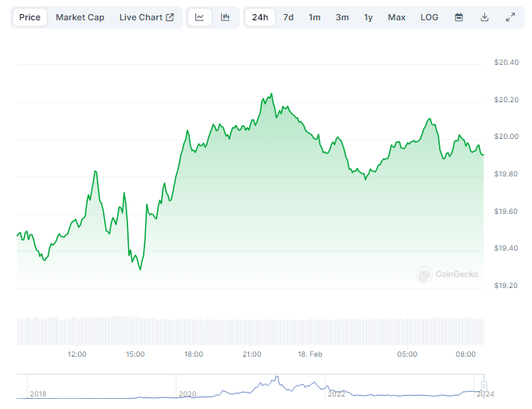Click the range navigator handle near 2024

pos(484,386)
